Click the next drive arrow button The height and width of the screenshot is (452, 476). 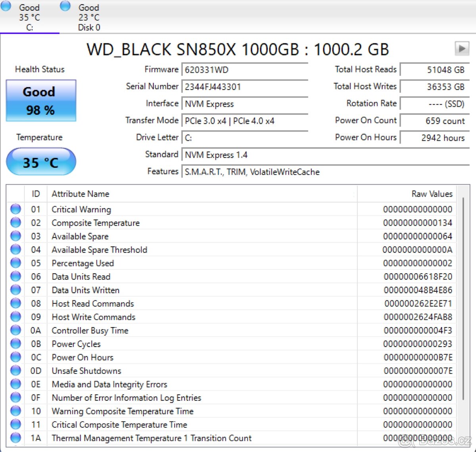coord(461,48)
